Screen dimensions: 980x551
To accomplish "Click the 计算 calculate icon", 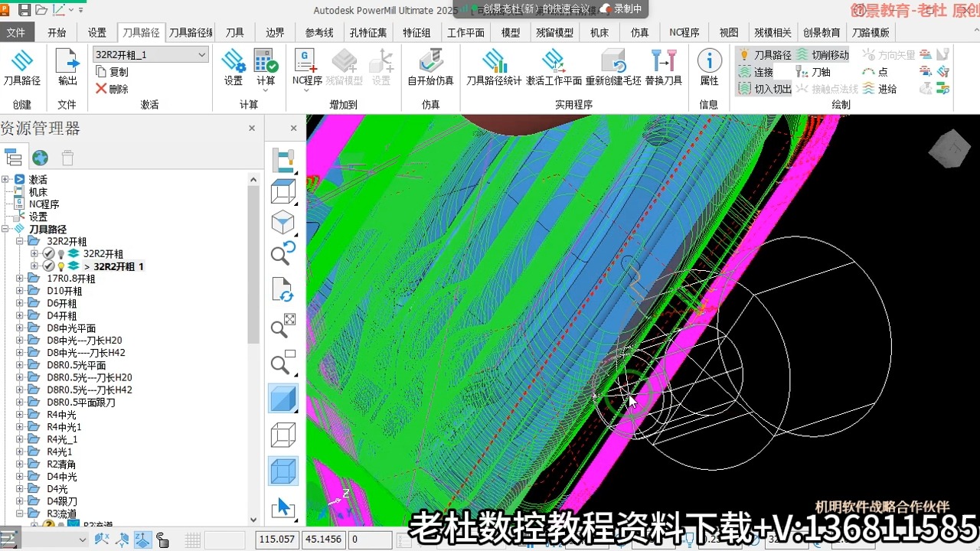I will click(x=266, y=61).
